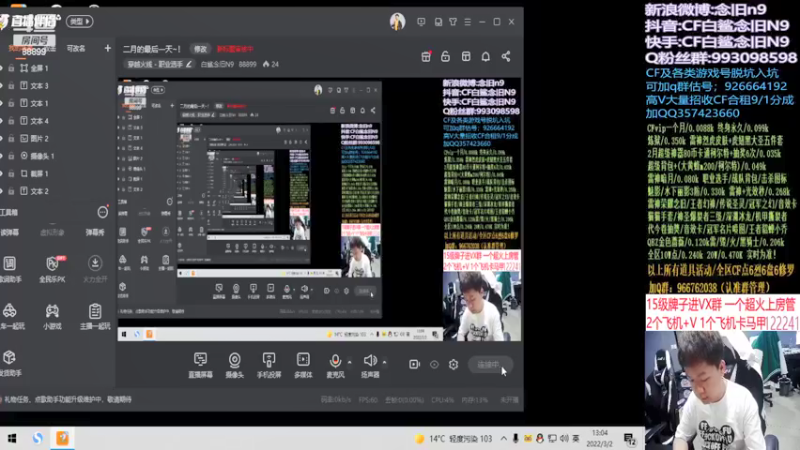The height and width of the screenshot is (450, 800).
Task: Open the box-shaped 助手 tool in the bottom row
Action: [10, 363]
